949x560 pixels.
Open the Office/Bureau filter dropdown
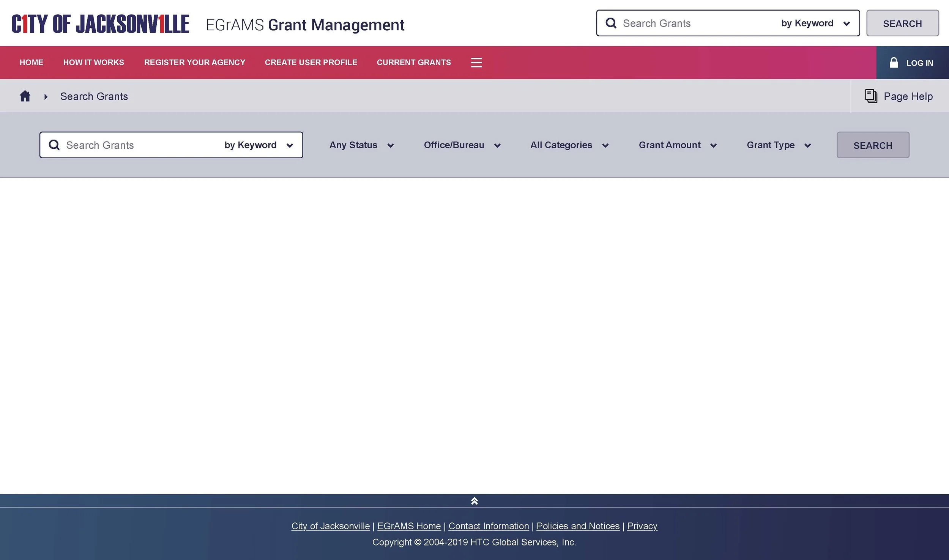pyautogui.click(x=462, y=145)
